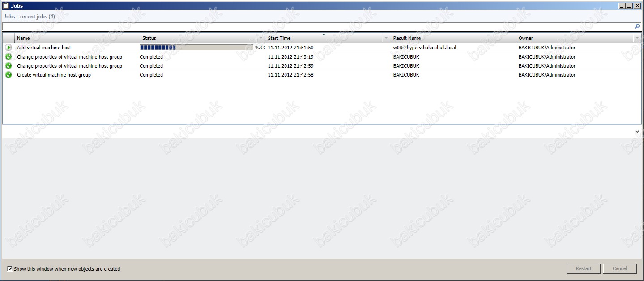Click the Cancel button
Image resolution: width=644 pixels, height=281 pixels.
620,268
